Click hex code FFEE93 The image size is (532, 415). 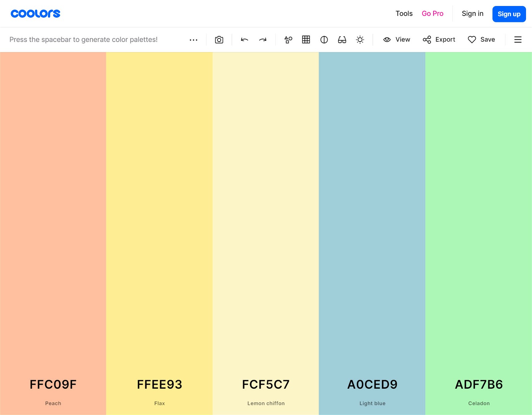(160, 384)
